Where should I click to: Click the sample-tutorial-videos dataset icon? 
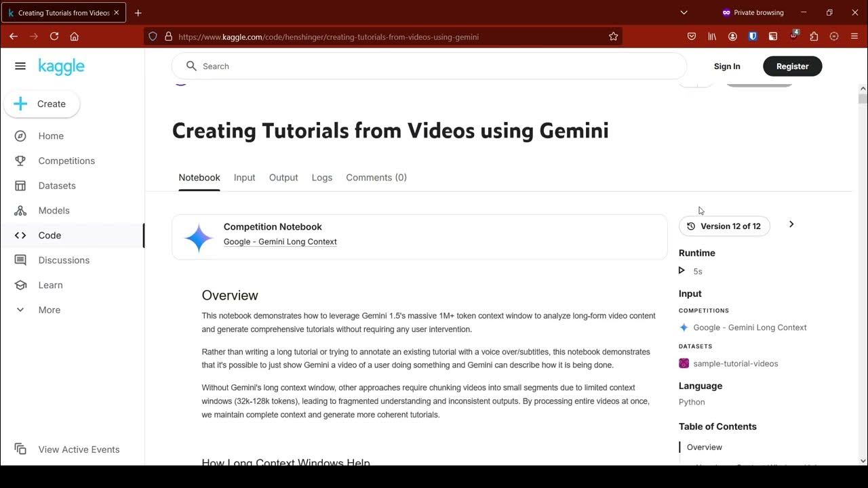(684, 363)
